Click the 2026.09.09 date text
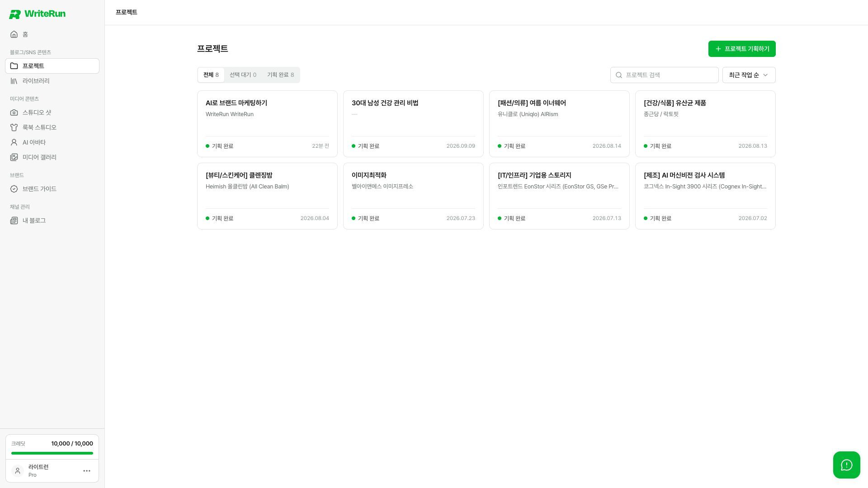Viewport: 868px width, 488px height. [x=461, y=146]
